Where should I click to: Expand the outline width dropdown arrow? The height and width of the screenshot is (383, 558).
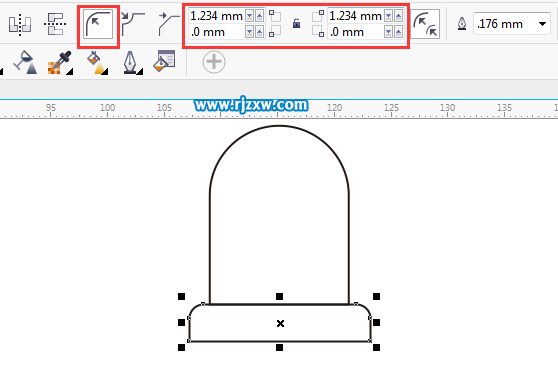542,24
